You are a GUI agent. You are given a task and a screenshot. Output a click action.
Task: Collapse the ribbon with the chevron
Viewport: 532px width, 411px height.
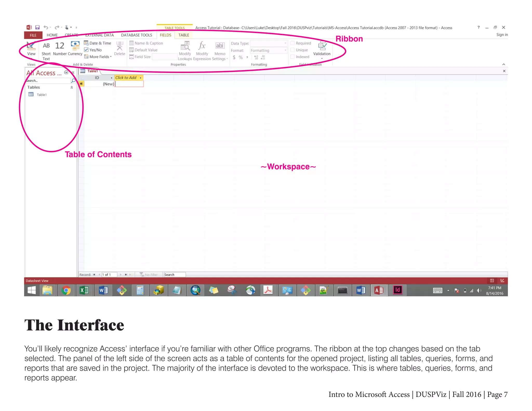(x=503, y=64)
